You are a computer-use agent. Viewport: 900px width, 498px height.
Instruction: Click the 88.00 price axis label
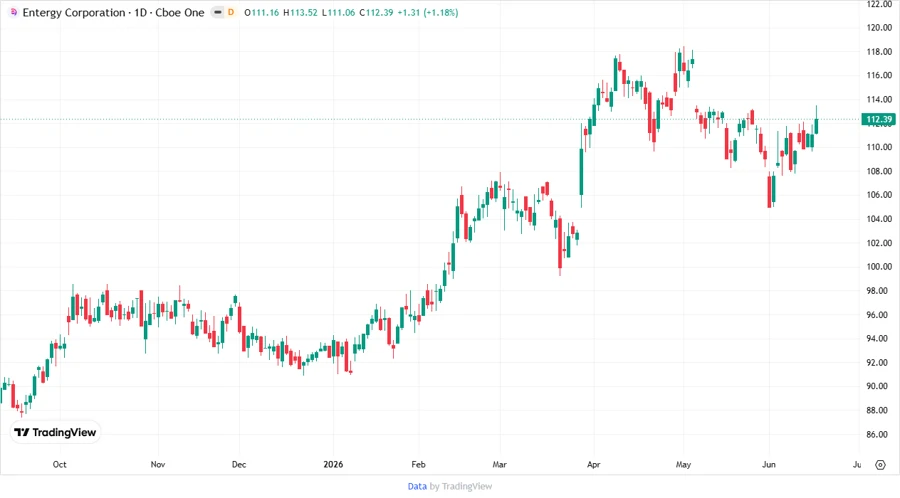pos(879,410)
